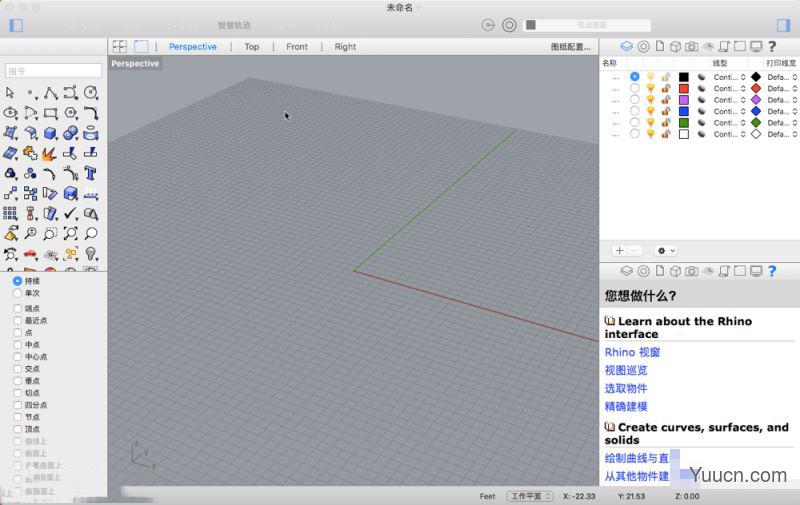Select the Polyline drawing tool
This screenshot has height=505, width=800.
(51, 93)
